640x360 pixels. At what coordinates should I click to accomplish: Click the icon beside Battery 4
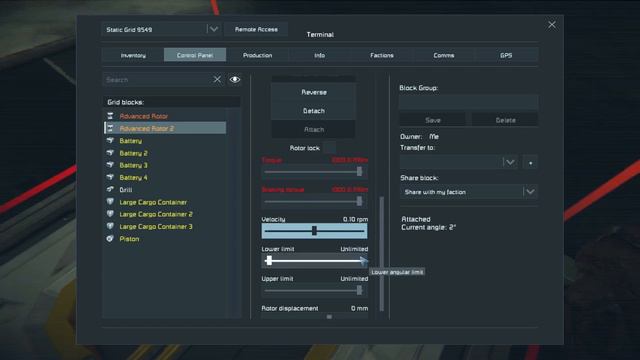coord(110,177)
